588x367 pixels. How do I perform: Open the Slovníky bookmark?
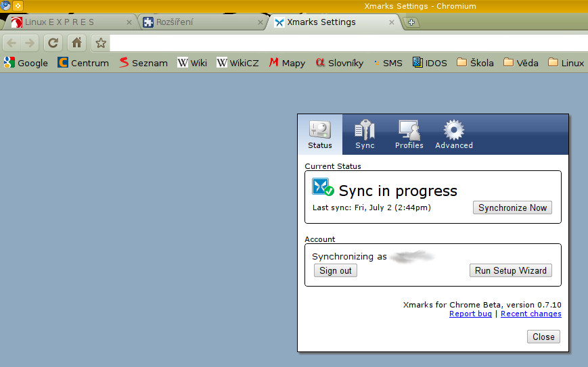(x=340, y=63)
